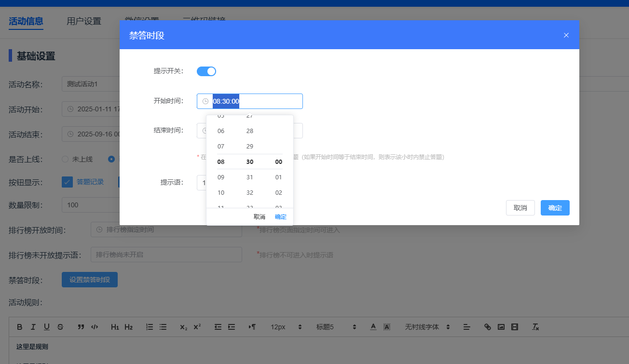The width and height of the screenshot is (629, 364).
Task: Click the clock icon in 排行榜指定时间 field
Action: pyautogui.click(x=99, y=229)
